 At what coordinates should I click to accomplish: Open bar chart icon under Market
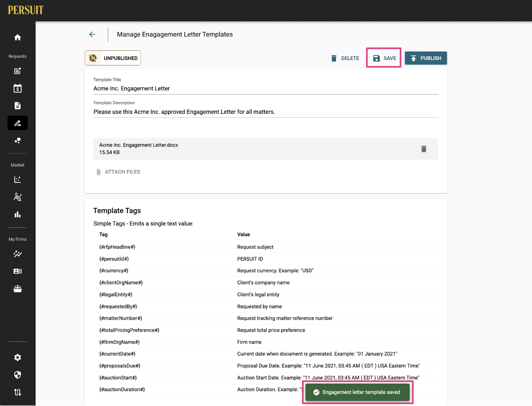click(17, 215)
